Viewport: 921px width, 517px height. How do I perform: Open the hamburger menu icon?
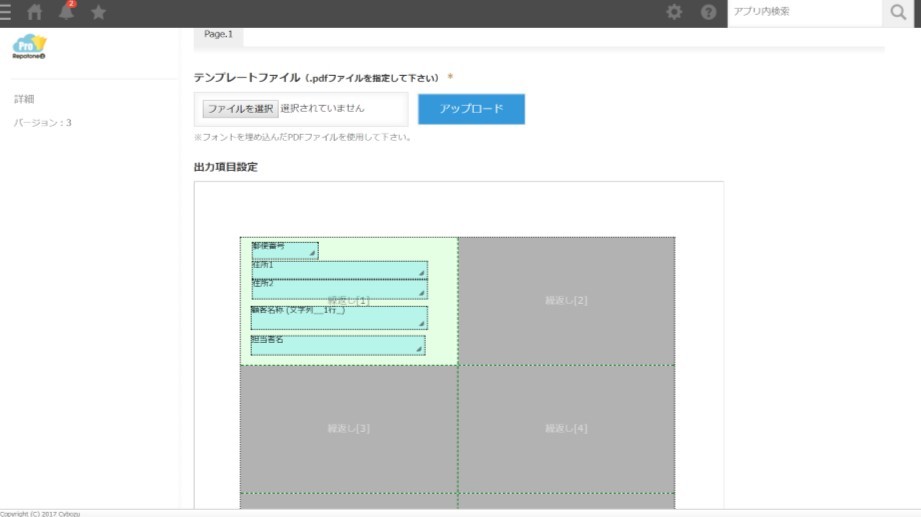pyautogui.click(x=5, y=12)
